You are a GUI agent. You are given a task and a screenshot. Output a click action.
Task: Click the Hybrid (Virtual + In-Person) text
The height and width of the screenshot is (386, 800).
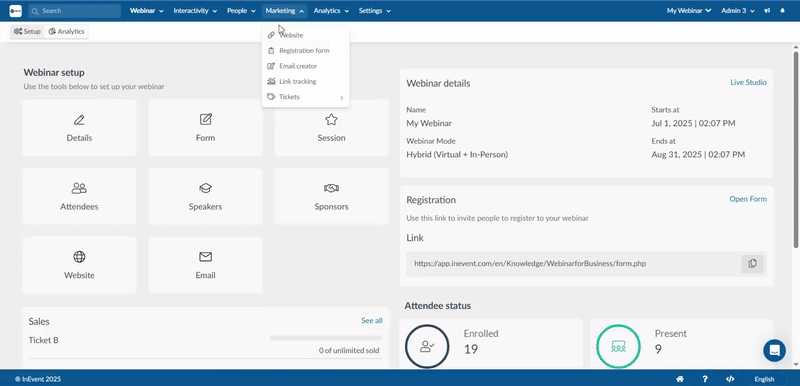pos(457,154)
